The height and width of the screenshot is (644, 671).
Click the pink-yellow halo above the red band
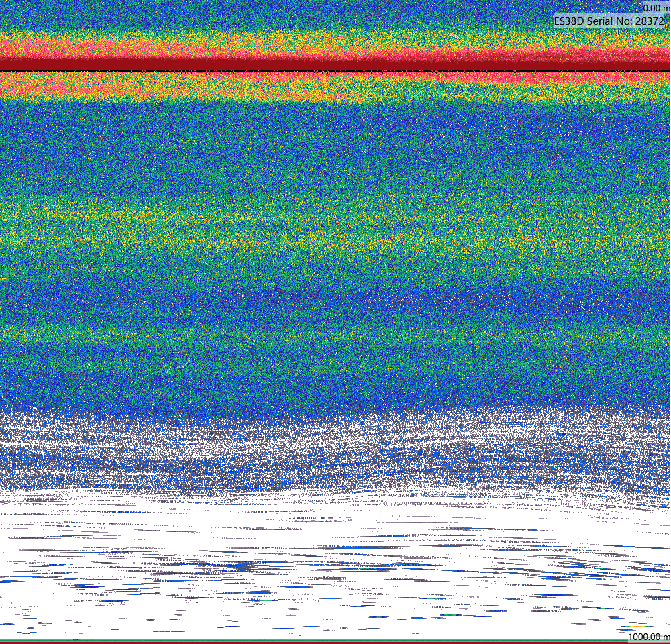335,46
